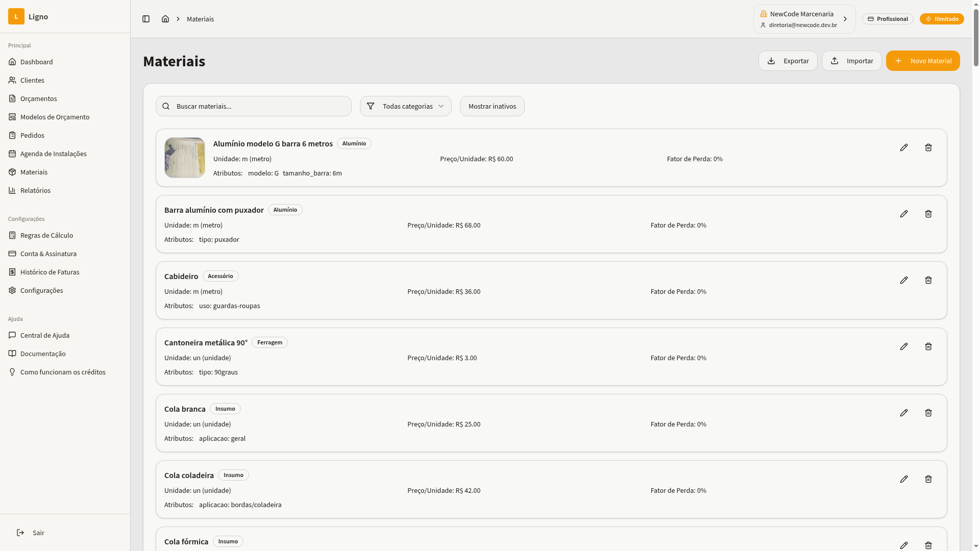
Task: Log out with the Sair button
Action: [65, 533]
